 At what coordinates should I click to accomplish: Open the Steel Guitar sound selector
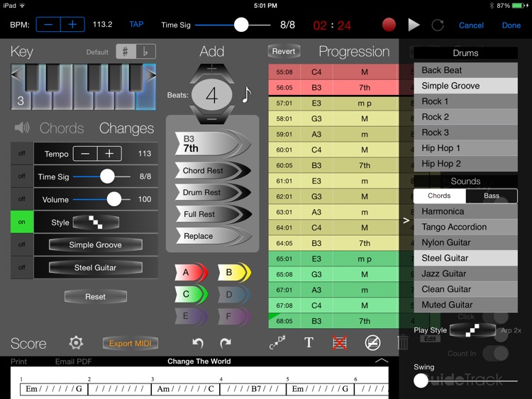[x=95, y=267]
